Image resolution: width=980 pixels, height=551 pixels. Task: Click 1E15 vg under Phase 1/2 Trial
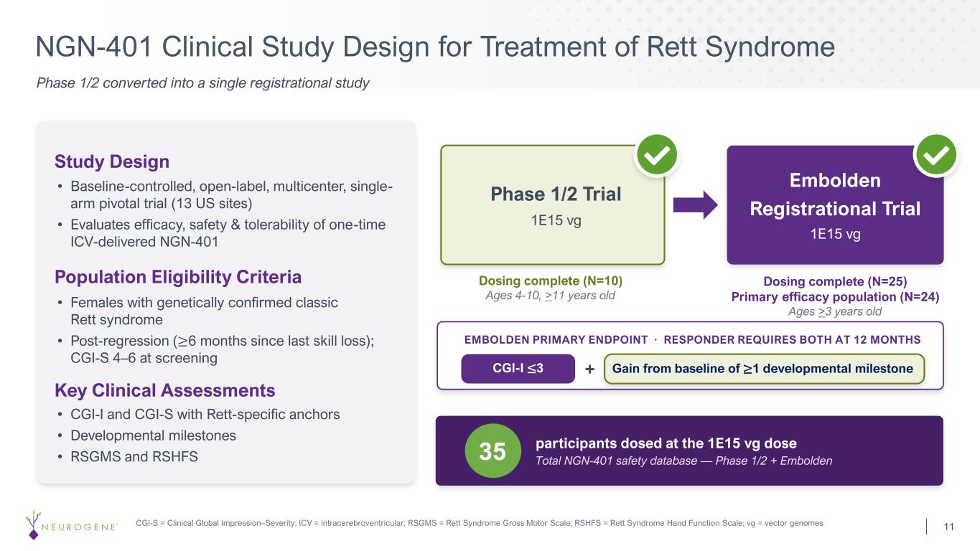[x=556, y=220]
